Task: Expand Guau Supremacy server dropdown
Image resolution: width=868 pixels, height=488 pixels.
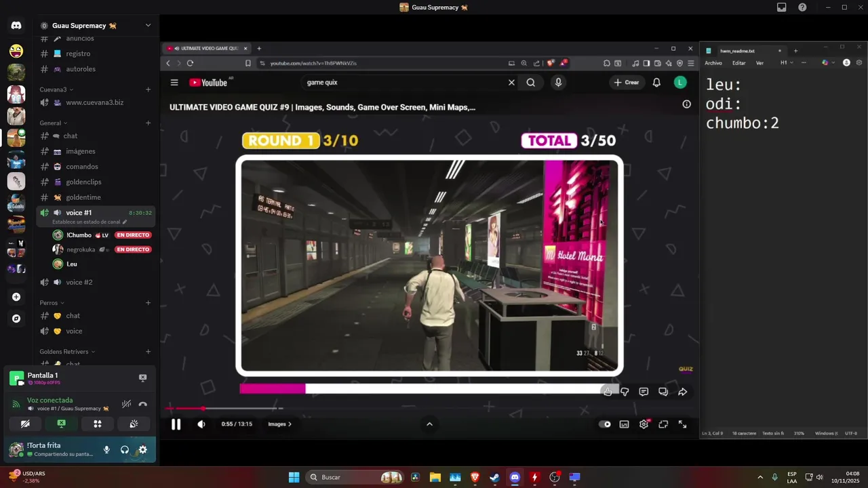Action: (148, 26)
